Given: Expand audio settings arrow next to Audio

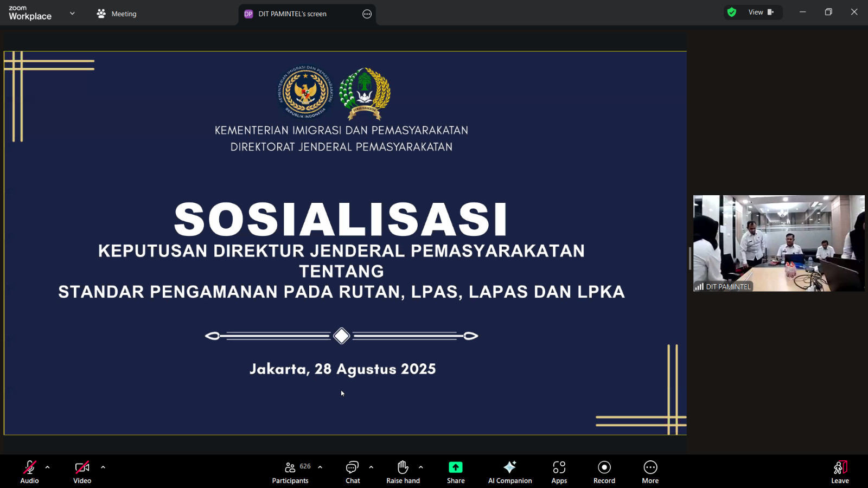Looking at the screenshot, I should coord(48,467).
